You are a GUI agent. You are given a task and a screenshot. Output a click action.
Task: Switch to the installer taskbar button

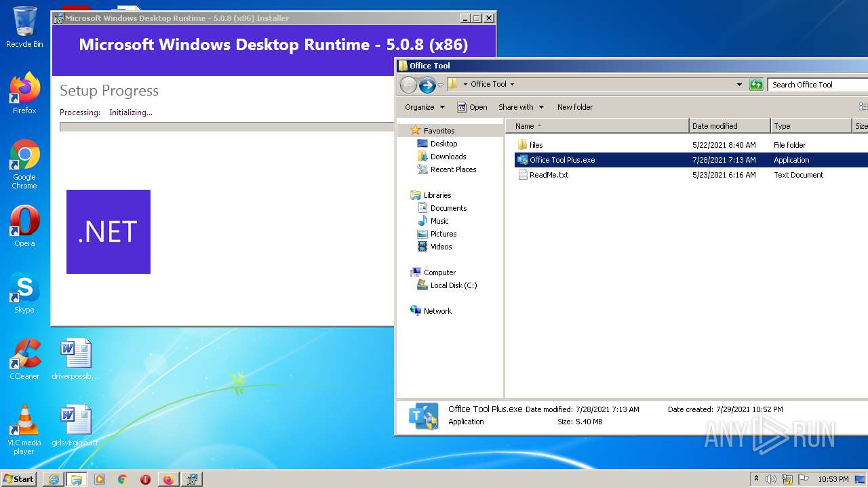coord(192,479)
